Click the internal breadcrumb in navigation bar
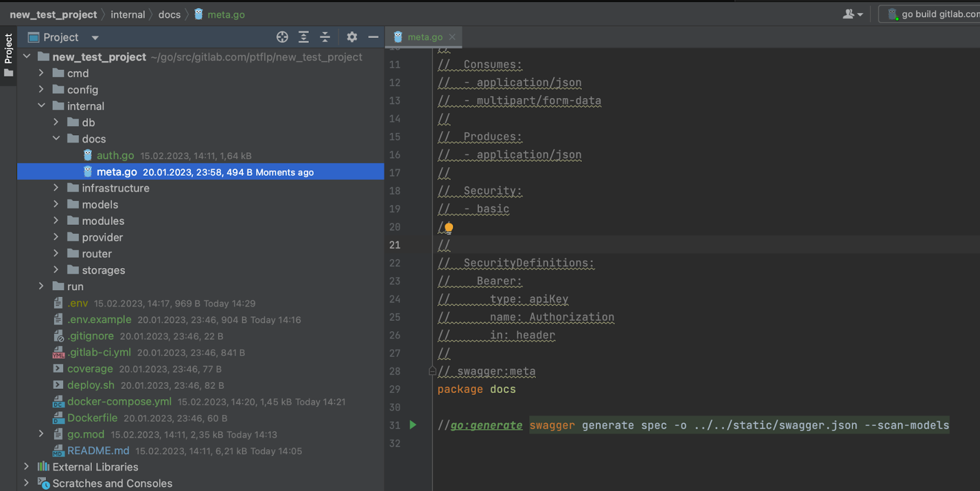This screenshot has width=980, height=491. click(x=127, y=15)
